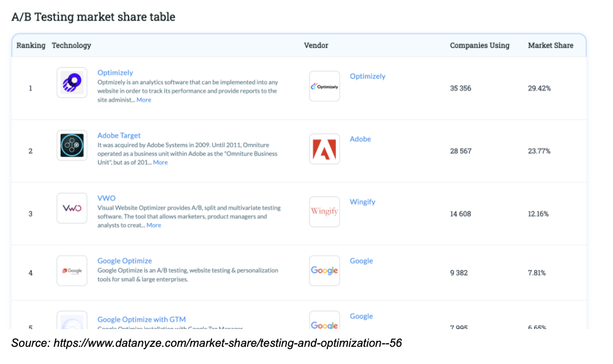
Task: Click the datanyze source URL caption
Action: pos(207,343)
